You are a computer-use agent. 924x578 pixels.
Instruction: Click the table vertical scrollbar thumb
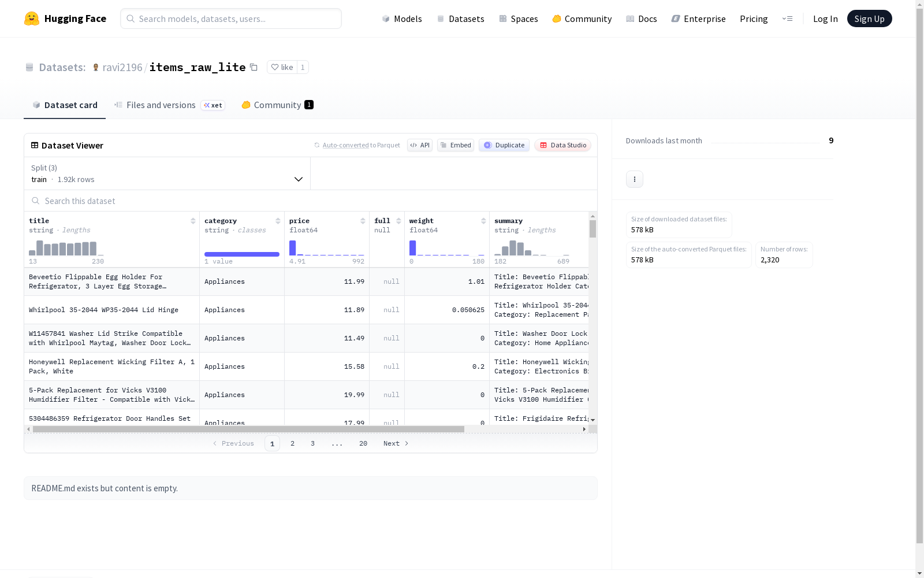593,229
